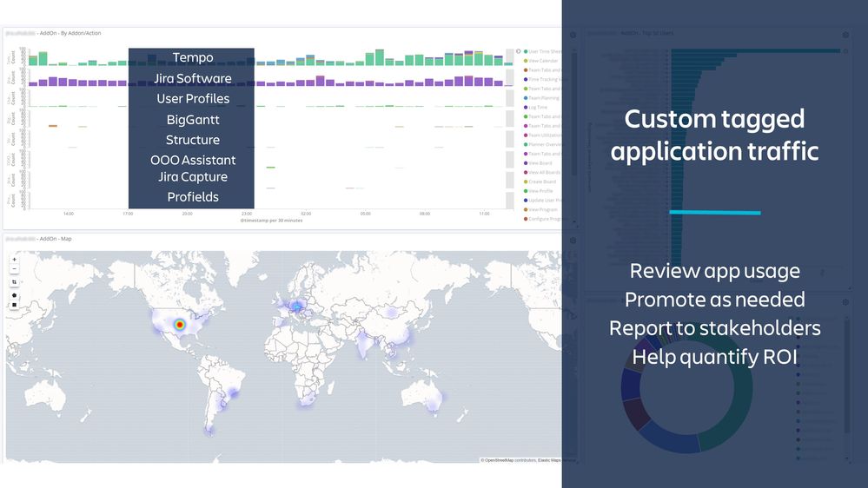The image size is (868, 488).
Task: Open gear options beside AddOn Map panel
Action: click(x=573, y=241)
